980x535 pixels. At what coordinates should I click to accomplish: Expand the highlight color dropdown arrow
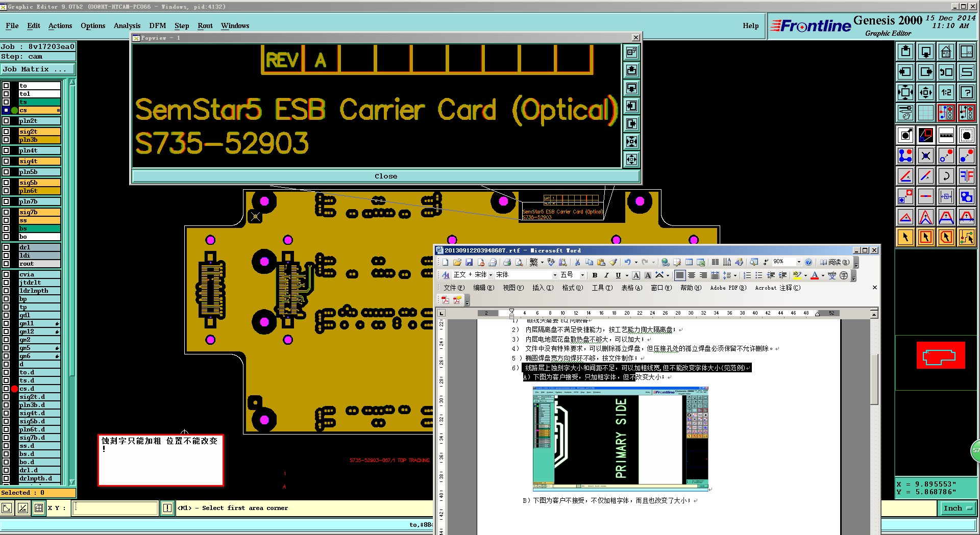point(805,275)
